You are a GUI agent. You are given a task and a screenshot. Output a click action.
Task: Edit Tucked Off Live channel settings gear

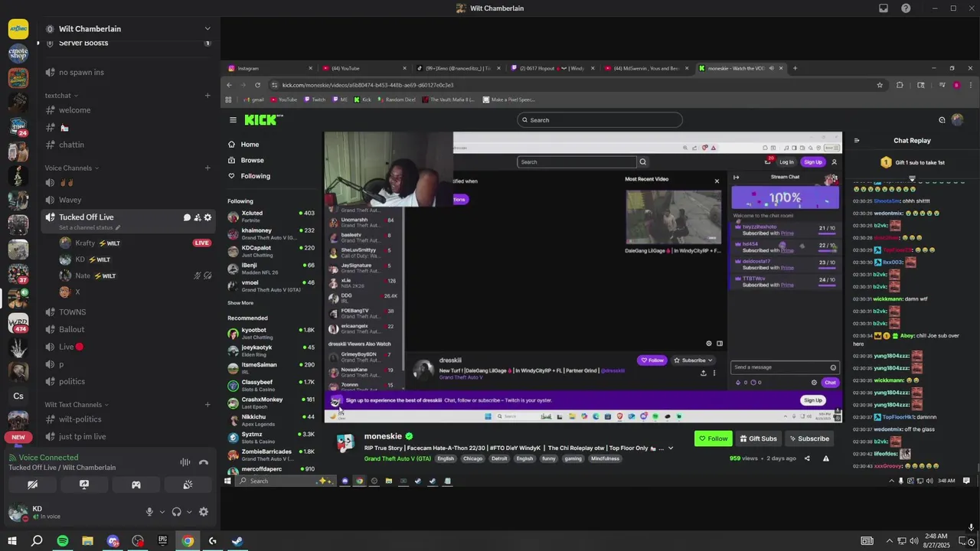pos(207,218)
